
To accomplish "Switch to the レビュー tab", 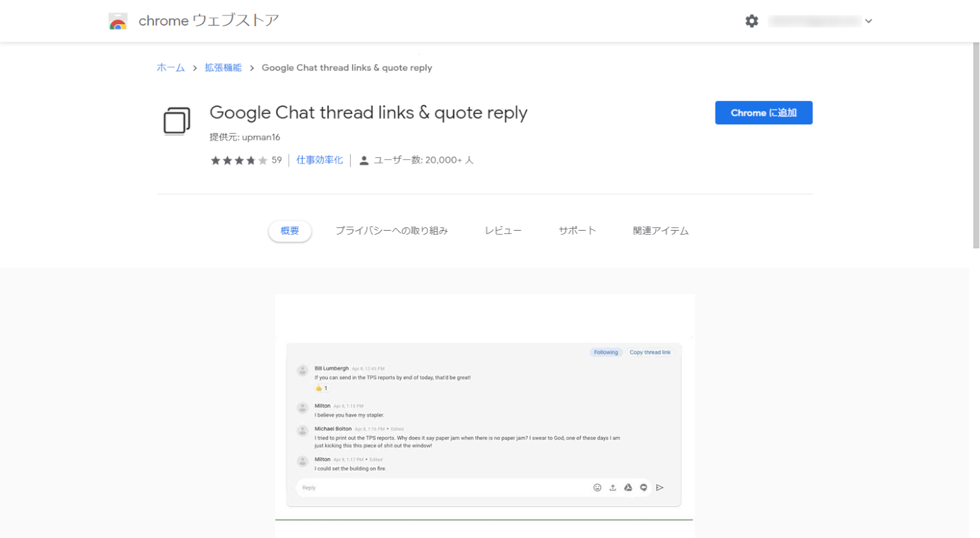I will click(x=502, y=230).
